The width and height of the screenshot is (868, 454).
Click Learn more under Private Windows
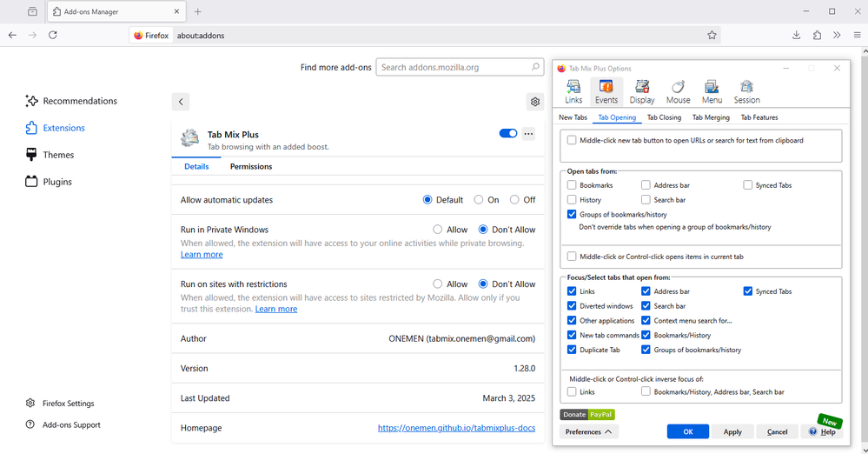pos(202,255)
